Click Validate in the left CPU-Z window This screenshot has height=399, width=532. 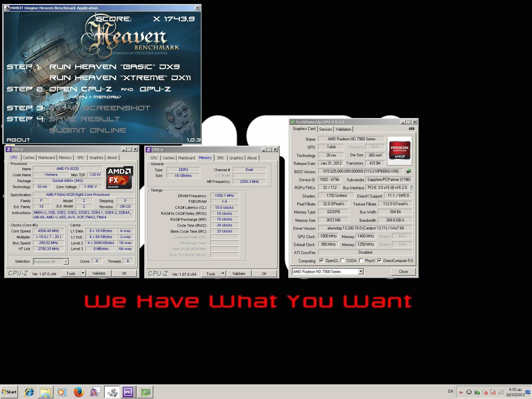(99, 273)
